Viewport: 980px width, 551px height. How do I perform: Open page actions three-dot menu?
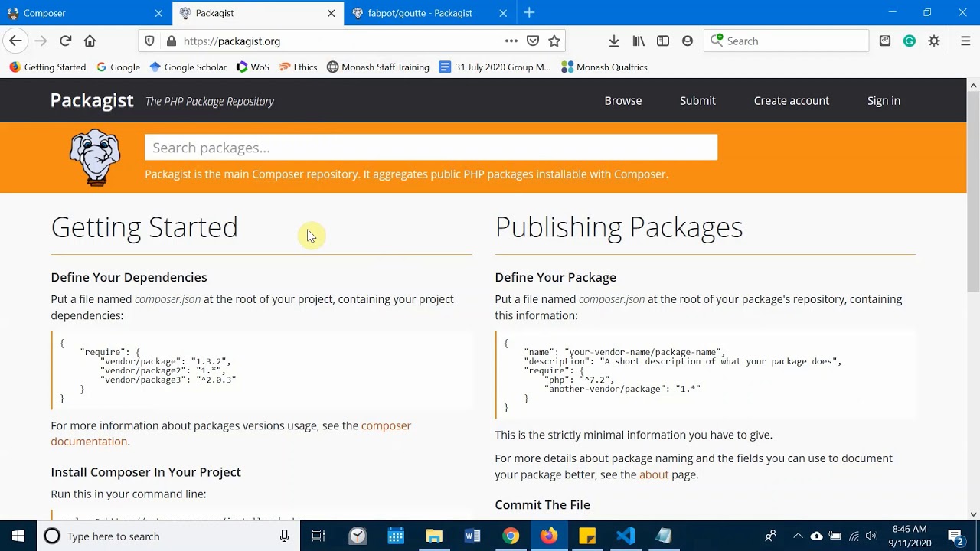tap(511, 41)
